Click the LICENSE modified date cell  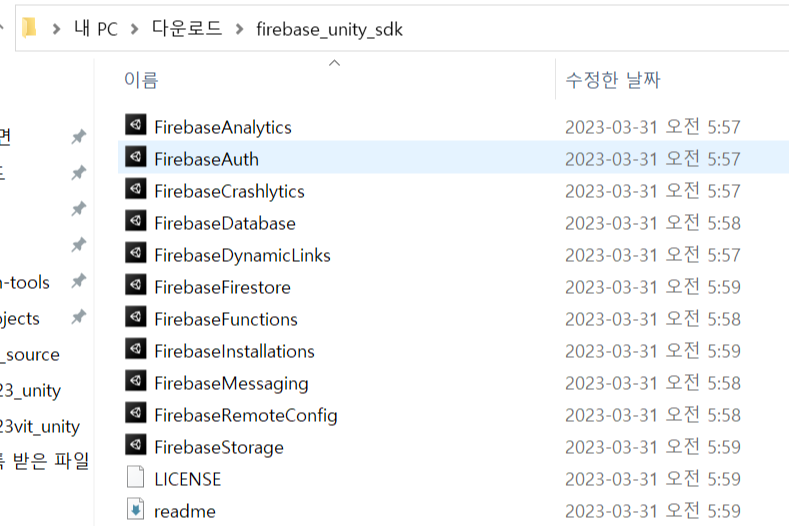(x=653, y=479)
